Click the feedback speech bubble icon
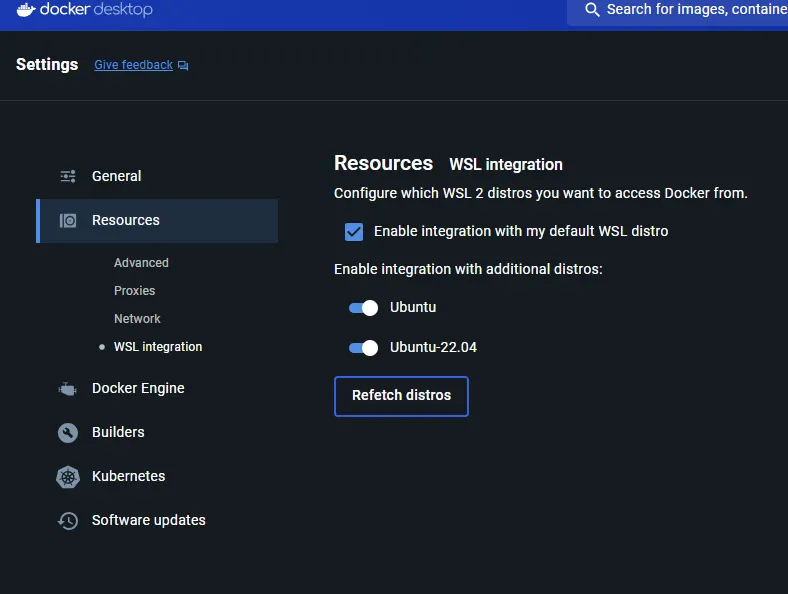Image resolution: width=788 pixels, height=594 pixels. point(183,65)
